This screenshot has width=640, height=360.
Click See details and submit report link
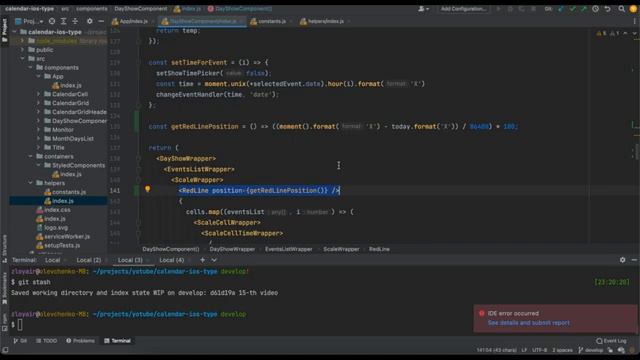point(529,323)
